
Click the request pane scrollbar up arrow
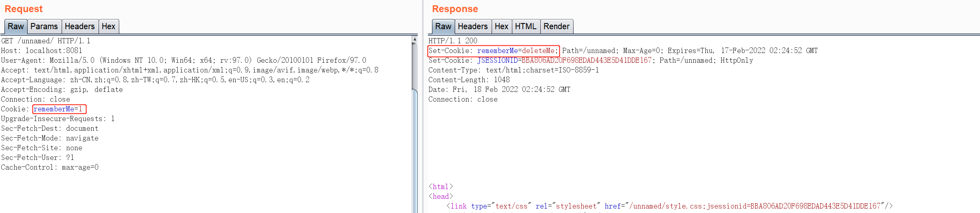[x=415, y=39]
